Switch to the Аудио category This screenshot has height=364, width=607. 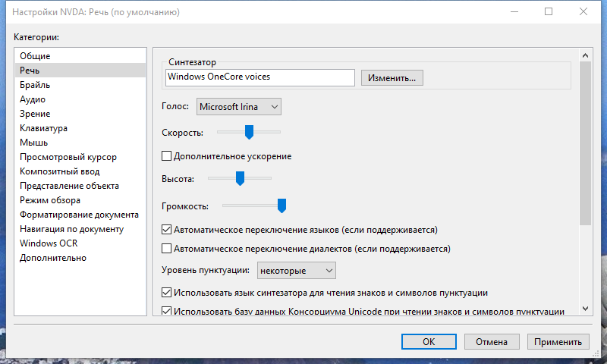pos(80,99)
